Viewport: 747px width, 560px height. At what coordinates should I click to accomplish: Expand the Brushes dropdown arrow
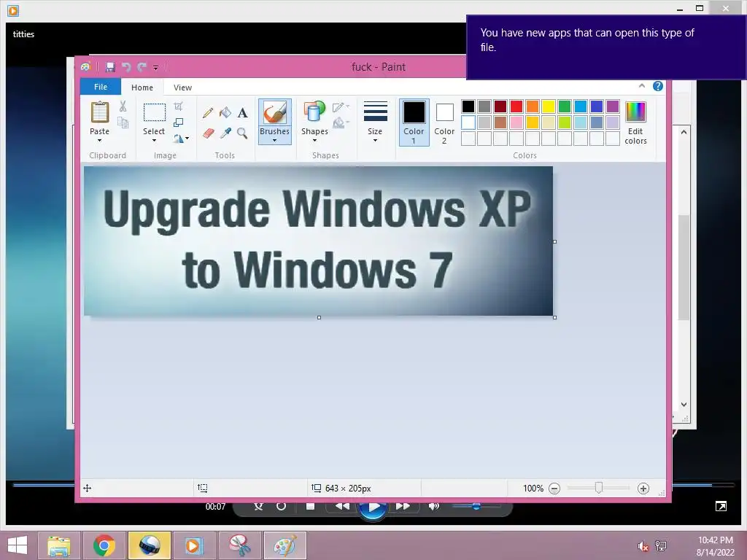click(x=275, y=141)
